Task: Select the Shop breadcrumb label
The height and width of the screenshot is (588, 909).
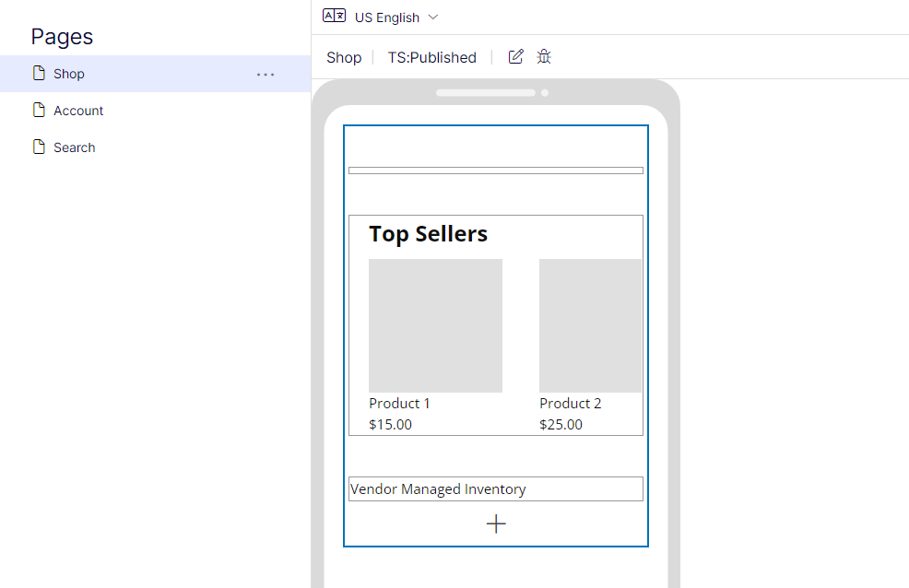Action: coord(343,56)
